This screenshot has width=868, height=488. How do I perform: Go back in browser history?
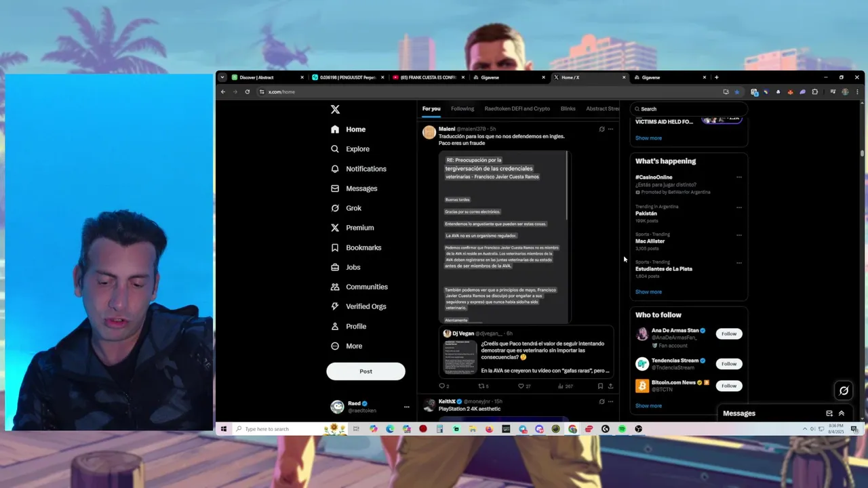tap(223, 91)
